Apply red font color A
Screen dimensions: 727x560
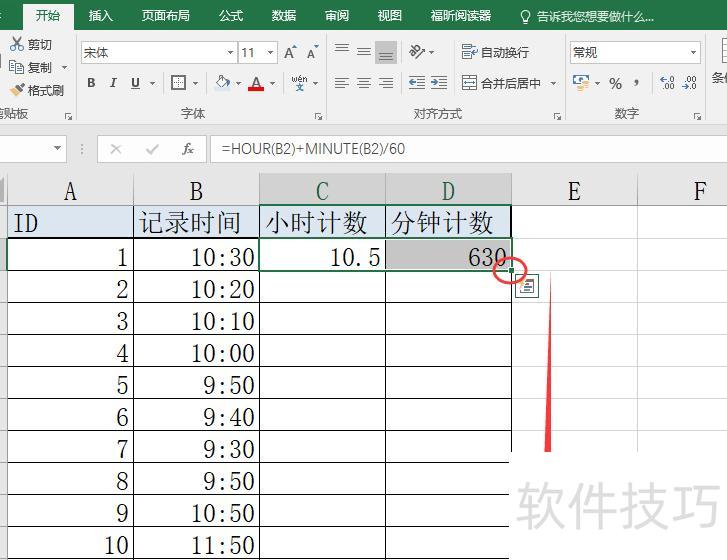click(x=256, y=83)
